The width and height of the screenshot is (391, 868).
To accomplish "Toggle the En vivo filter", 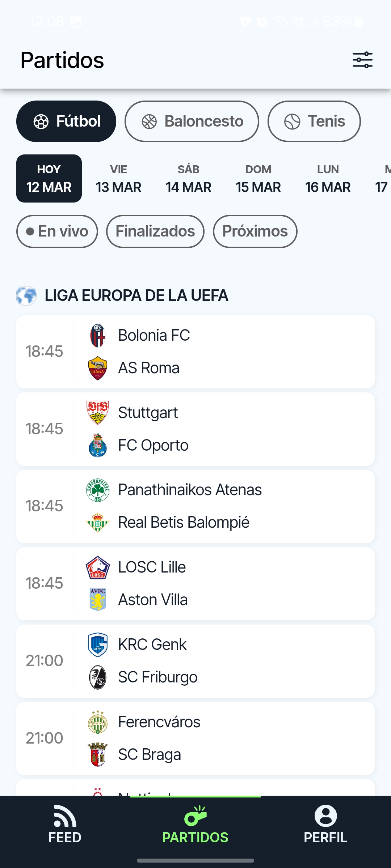I will (57, 231).
